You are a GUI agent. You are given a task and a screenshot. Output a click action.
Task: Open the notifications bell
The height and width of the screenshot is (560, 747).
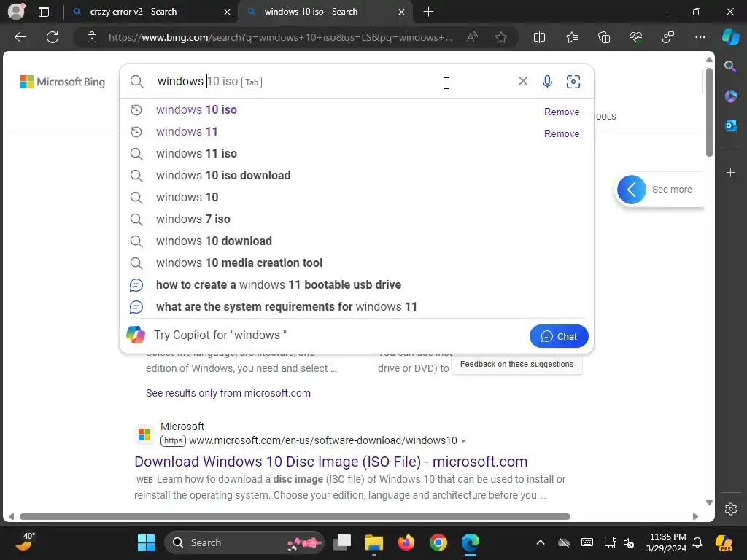point(697,542)
